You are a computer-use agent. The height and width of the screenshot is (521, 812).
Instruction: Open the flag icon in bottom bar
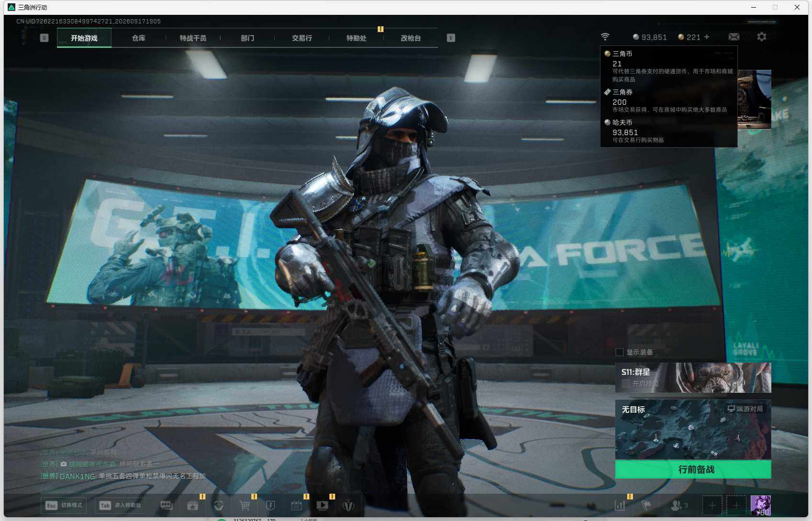[x=646, y=505]
